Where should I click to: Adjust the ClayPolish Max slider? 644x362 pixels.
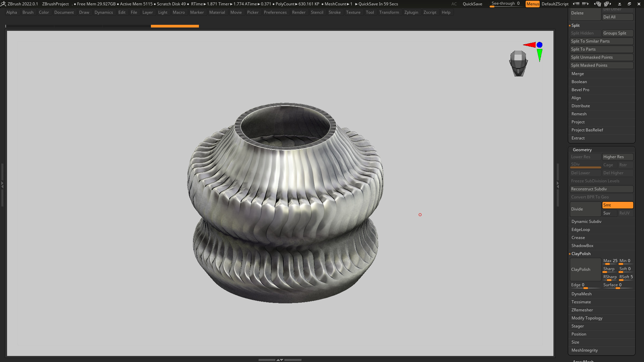pyautogui.click(x=610, y=261)
